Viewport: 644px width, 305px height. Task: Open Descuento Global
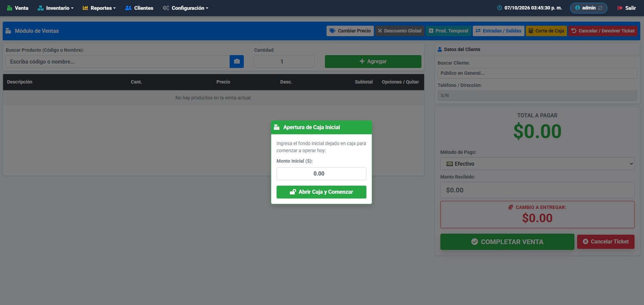click(400, 31)
